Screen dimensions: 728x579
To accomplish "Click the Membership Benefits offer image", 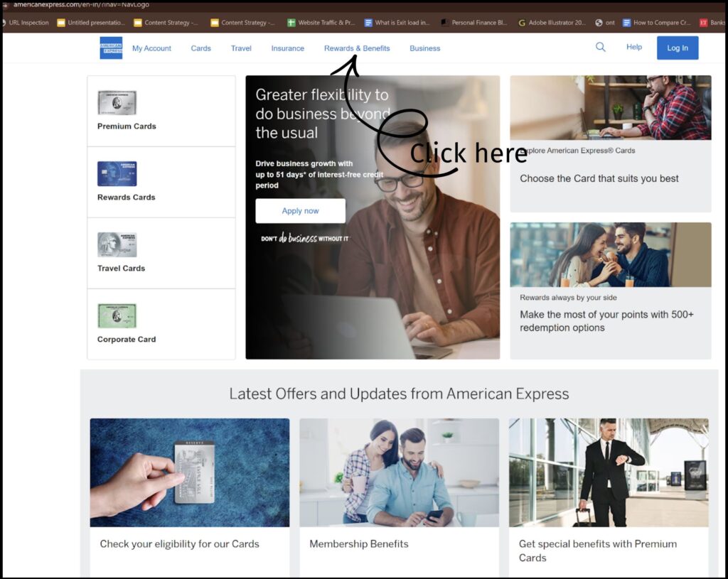I will [399, 472].
